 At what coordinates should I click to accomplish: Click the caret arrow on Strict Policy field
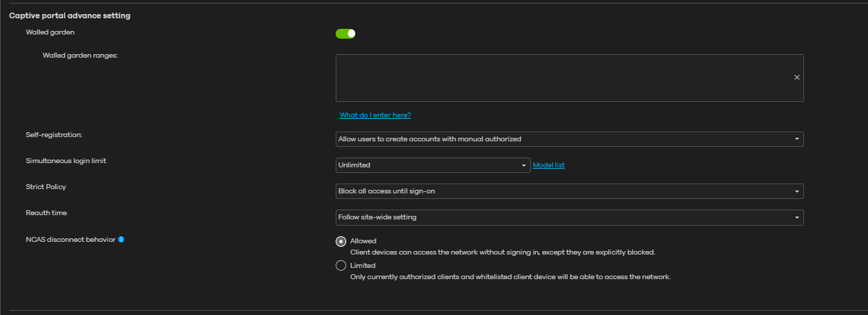tap(796, 191)
